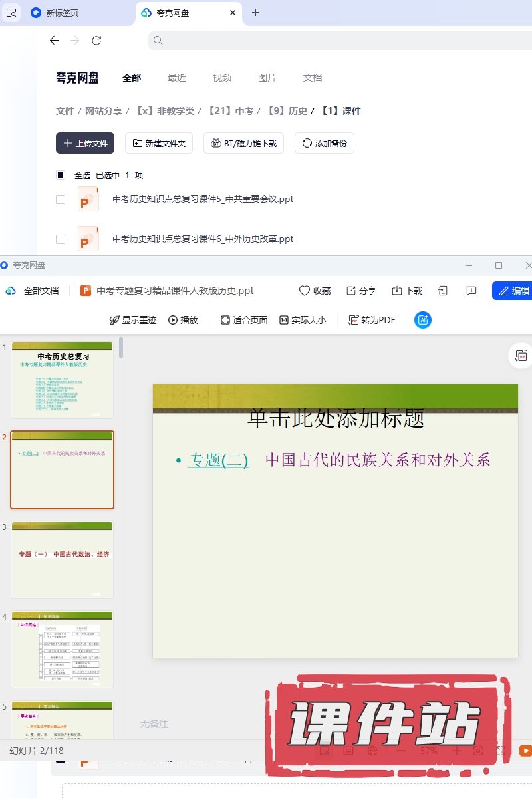Click the AI assistant icon in toolbar

click(x=423, y=320)
